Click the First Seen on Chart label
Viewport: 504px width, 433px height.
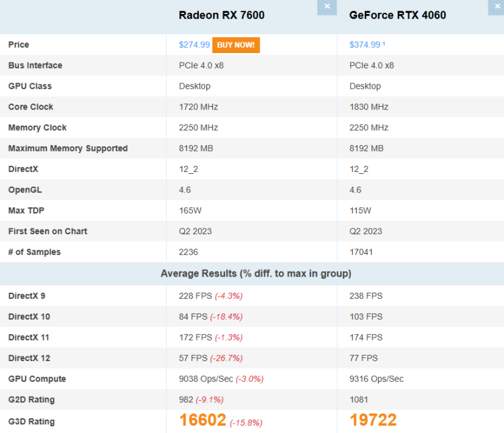click(x=48, y=232)
